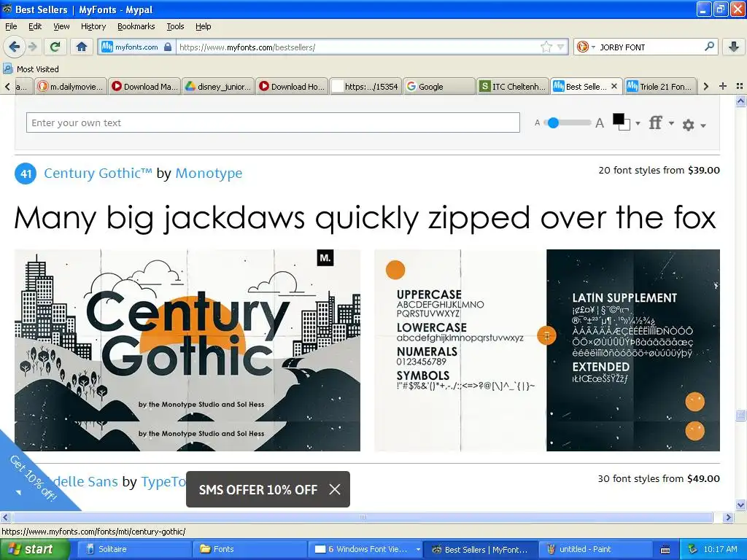Expand the color swatch dropdown arrow

point(638,123)
